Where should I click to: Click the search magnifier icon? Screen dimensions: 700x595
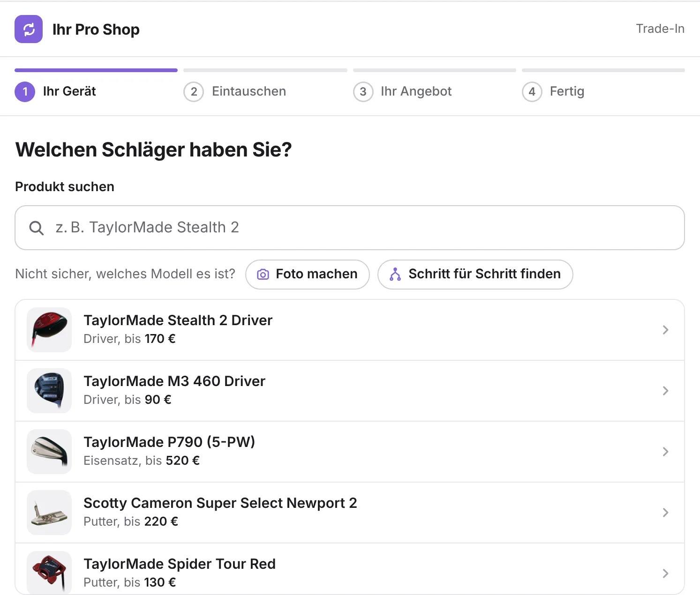point(36,228)
